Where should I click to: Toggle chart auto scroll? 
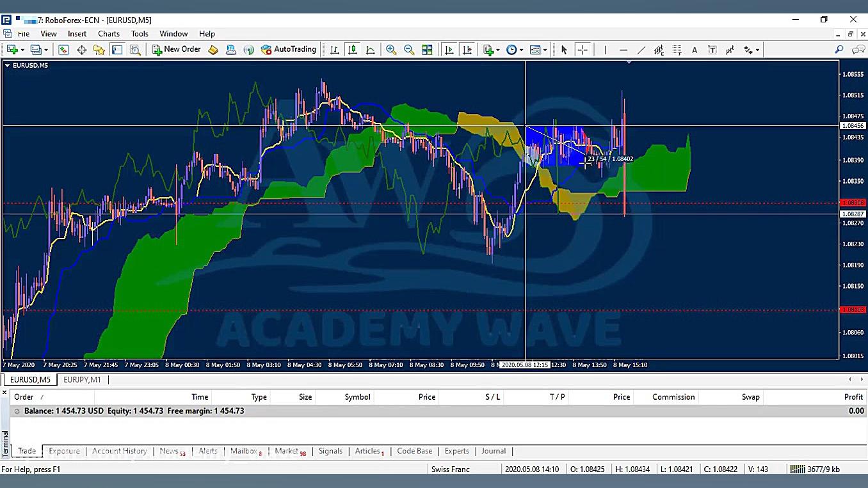point(449,50)
